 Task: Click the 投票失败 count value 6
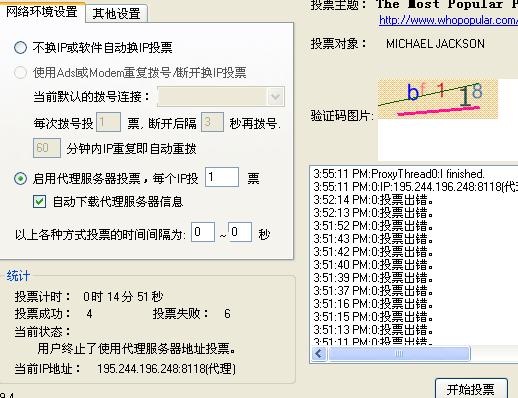click(227, 314)
